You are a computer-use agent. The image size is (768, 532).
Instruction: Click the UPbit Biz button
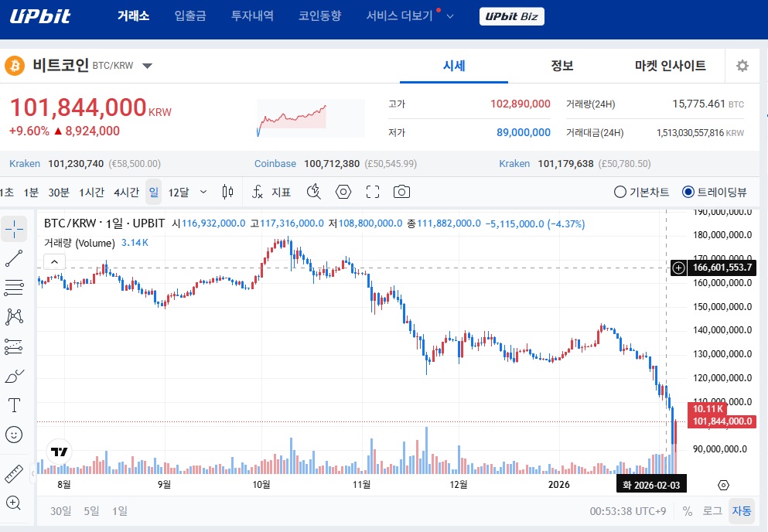[x=511, y=16]
